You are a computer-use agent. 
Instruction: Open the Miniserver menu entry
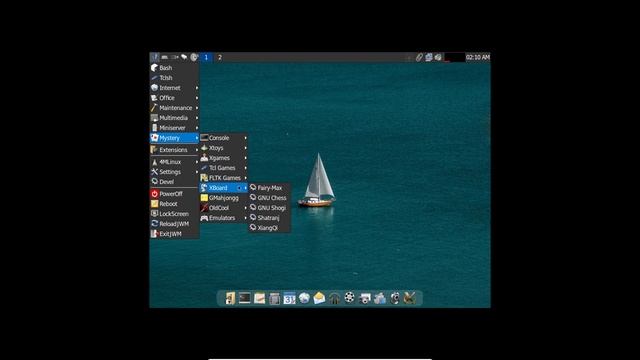coord(174,128)
